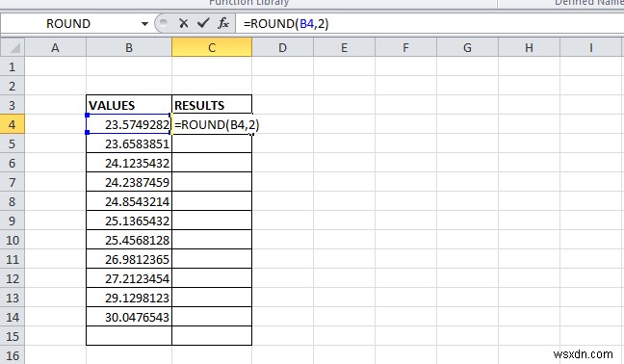Select cell containing 27.2123454
The image size is (624, 364).
[129, 278]
